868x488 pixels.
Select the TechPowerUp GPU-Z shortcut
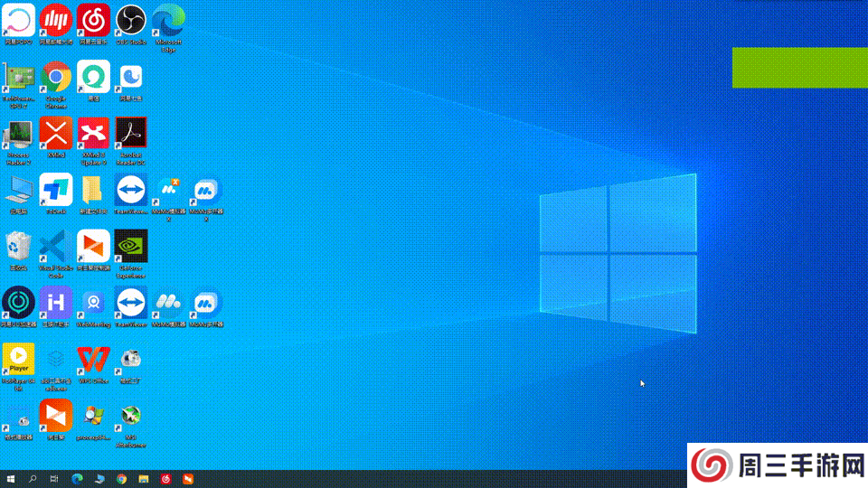tap(18, 78)
